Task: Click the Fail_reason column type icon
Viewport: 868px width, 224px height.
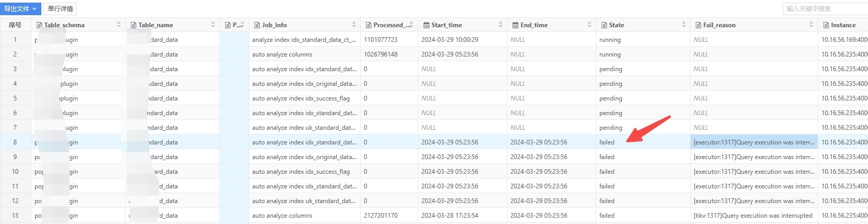Action: (x=698, y=25)
